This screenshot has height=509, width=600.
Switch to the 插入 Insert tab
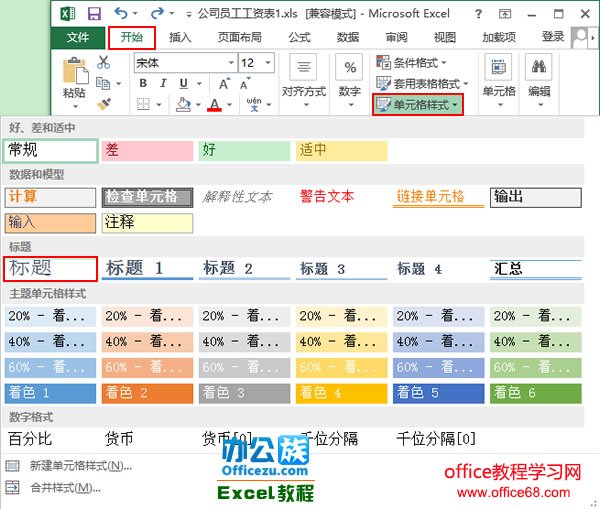[180, 38]
